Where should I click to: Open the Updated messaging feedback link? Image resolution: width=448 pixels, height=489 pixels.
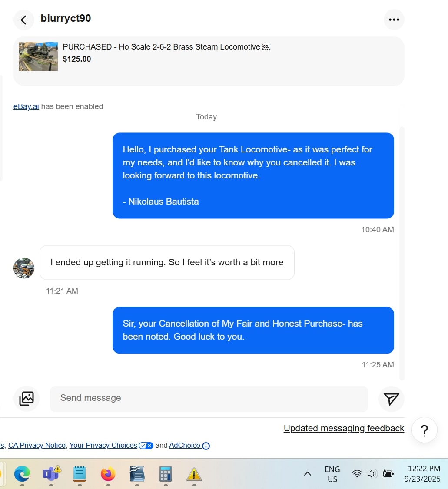(x=344, y=428)
